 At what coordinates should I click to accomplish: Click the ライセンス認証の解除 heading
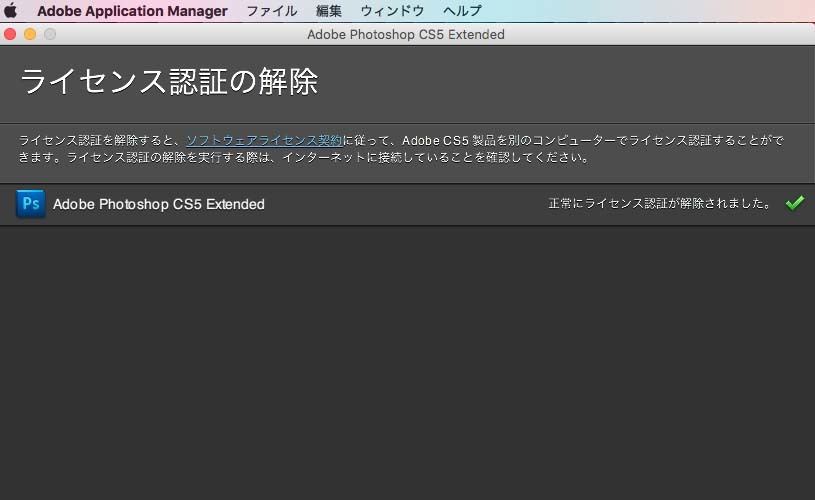pos(169,82)
